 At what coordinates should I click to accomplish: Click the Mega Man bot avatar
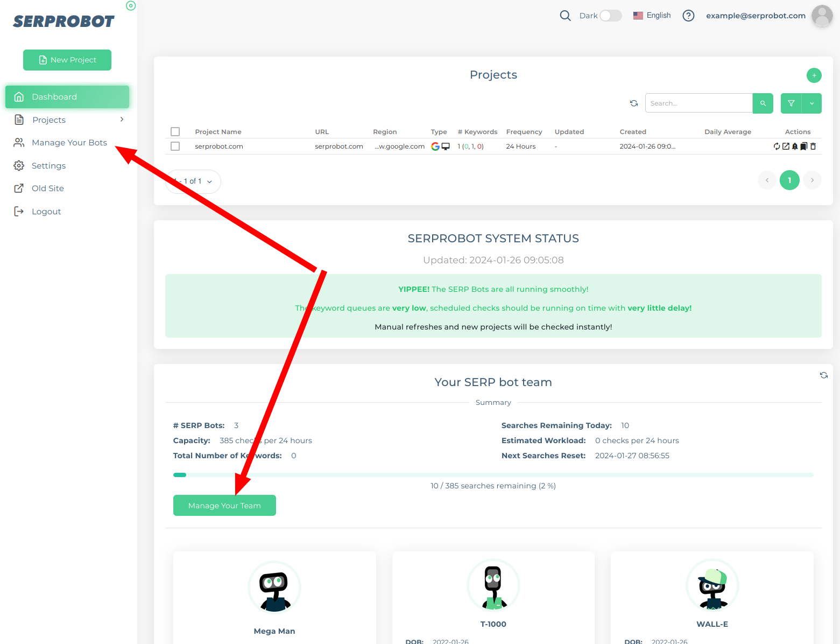274,587
